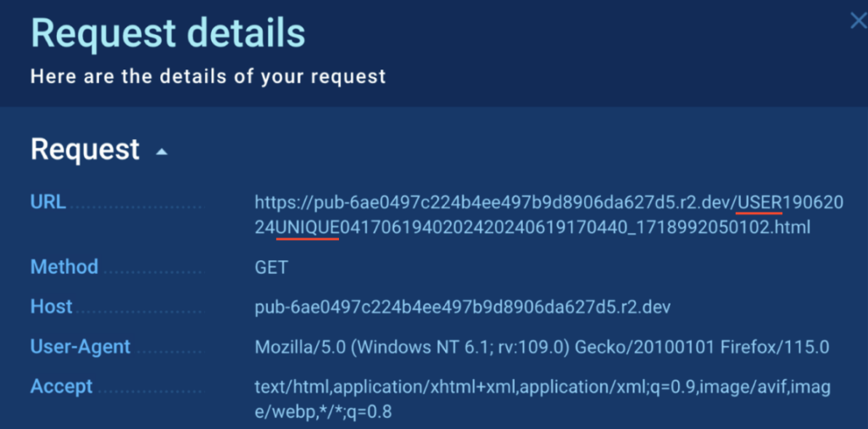
Task: Click the 'e/webp,*/*;q=0.8' Accept continuation line
Action: pyautogui.click(x=322, y=413)
